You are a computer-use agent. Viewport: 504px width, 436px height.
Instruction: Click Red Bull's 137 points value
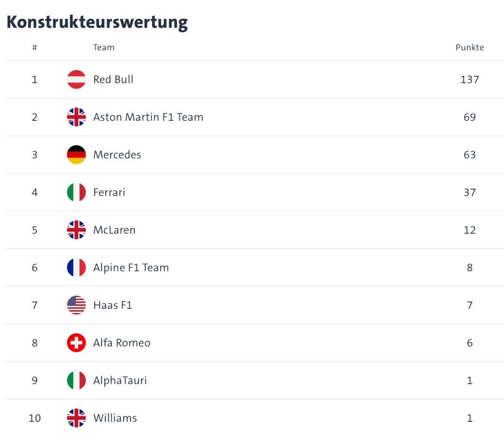[470, 79]
